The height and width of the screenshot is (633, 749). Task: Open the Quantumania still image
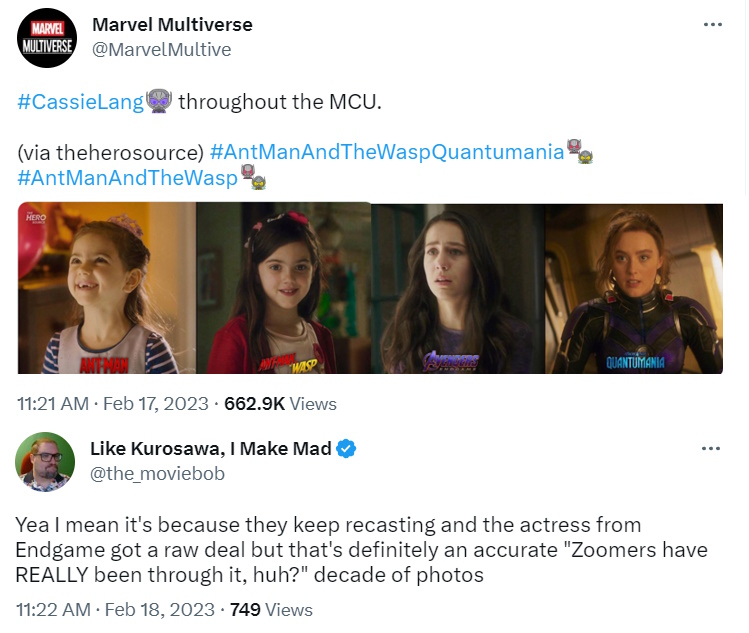coord(633,288)
